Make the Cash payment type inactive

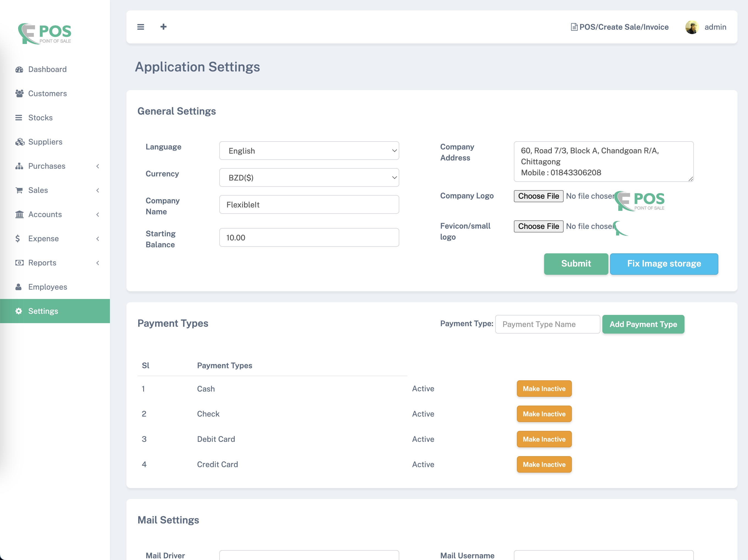[544, 389]
